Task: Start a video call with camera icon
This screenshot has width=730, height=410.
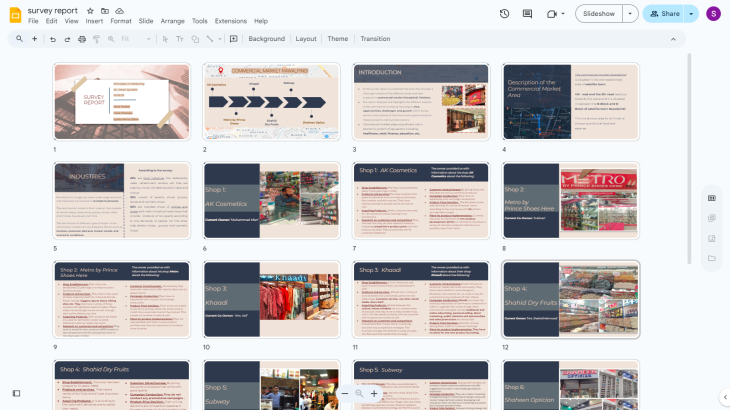Action: tap(552, 14)
